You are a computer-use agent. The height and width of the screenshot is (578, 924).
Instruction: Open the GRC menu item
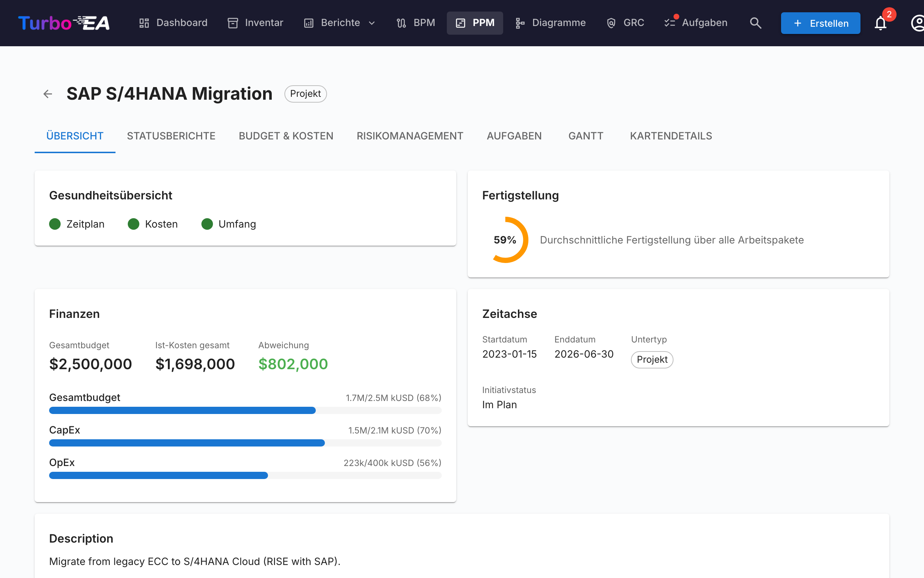(x=625, y=23)
